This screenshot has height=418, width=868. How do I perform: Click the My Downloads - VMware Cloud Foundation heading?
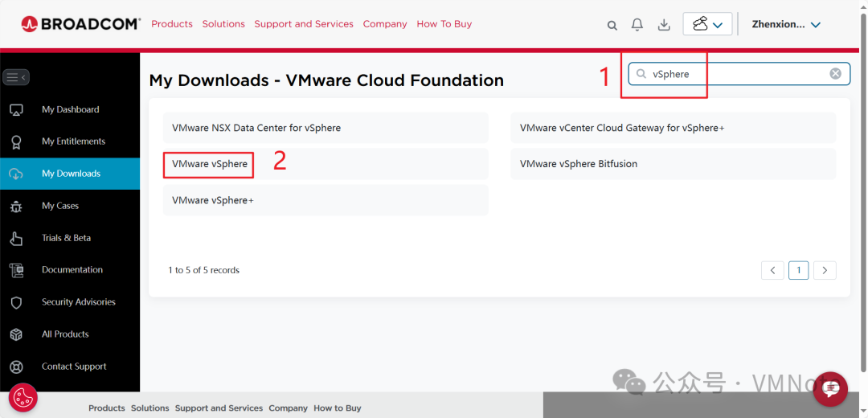(x=326, y=80)
